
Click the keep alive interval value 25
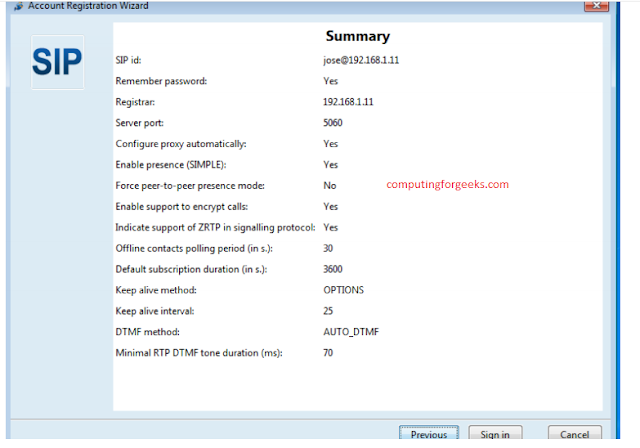tap(328, 311)
